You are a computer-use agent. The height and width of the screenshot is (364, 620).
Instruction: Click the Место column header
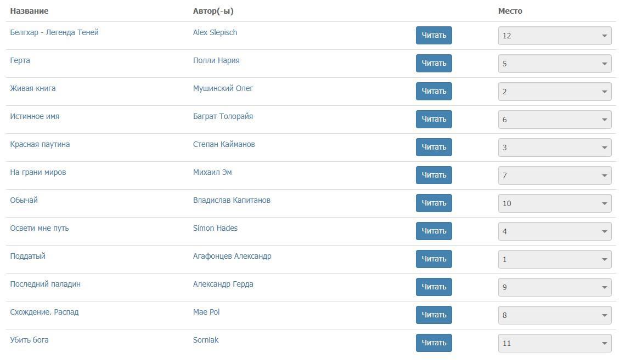click(x=510, y=11)
